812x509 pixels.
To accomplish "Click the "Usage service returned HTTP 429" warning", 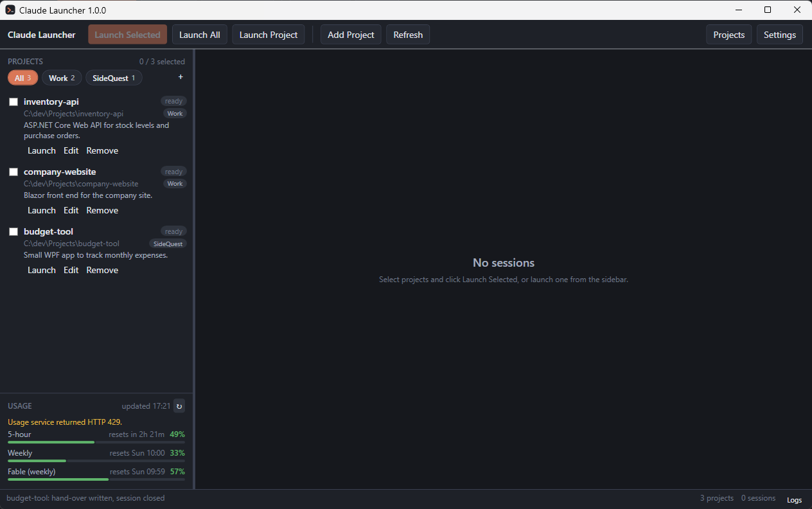I will click(65, 422).
